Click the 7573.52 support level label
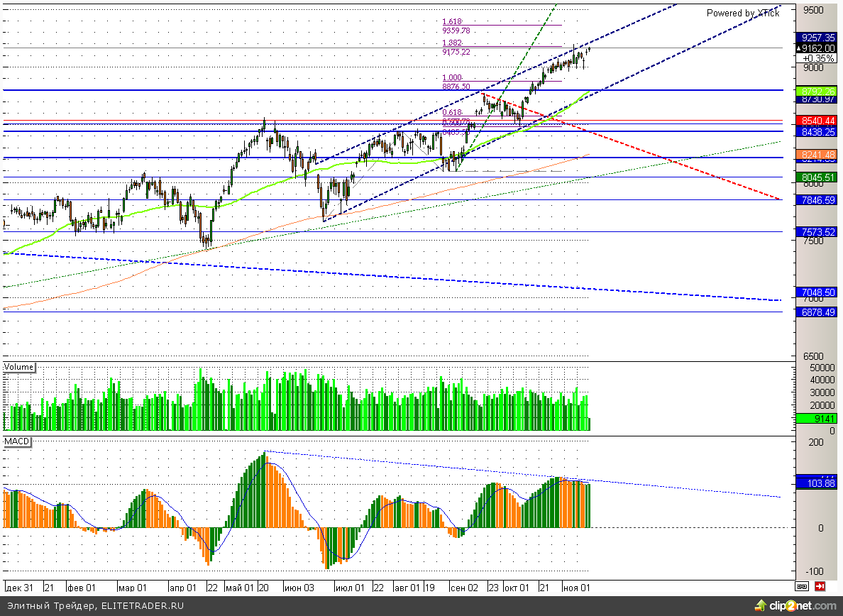 815,232
